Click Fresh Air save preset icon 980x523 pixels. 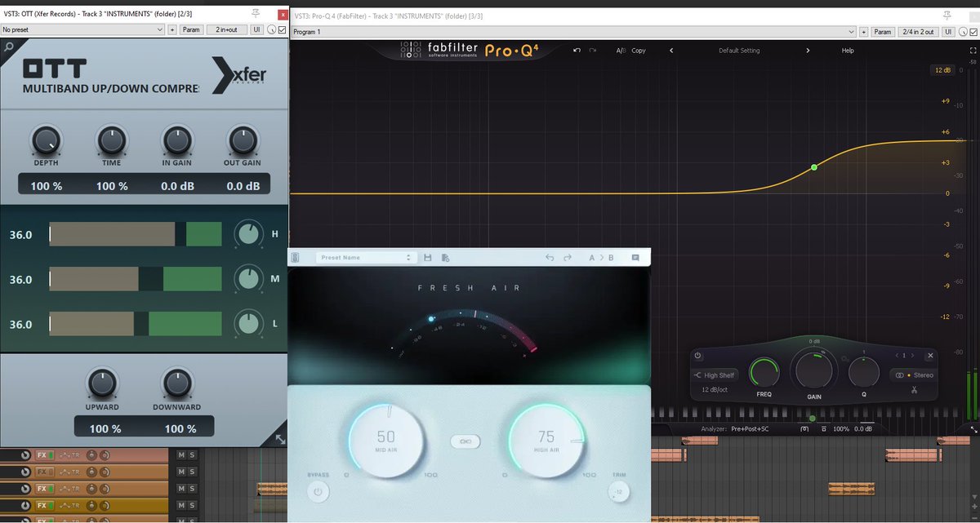pyautogui.click(x=427, y=258)
